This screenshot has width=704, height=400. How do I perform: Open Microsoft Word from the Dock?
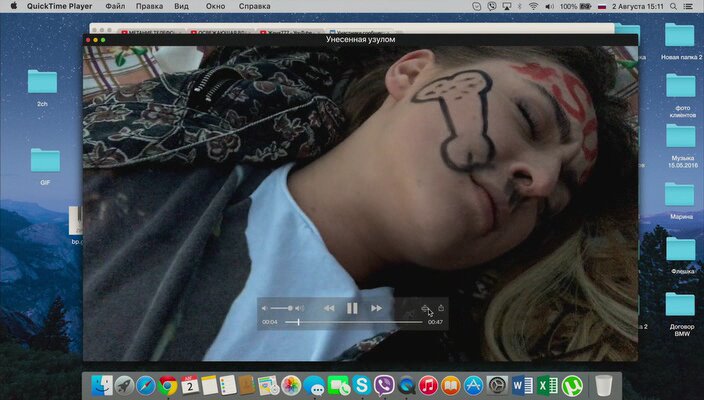coord(523,385)
